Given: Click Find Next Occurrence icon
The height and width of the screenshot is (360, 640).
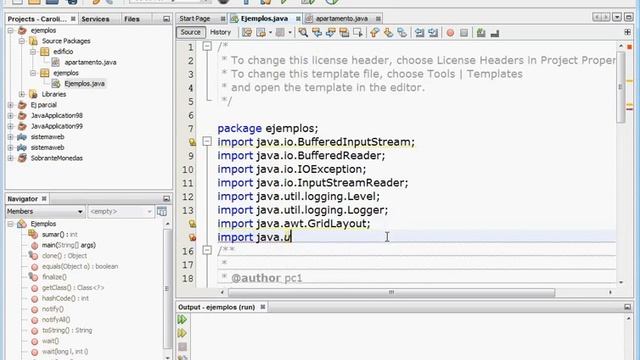Looking at the screenshot, I should click(331, 33).
